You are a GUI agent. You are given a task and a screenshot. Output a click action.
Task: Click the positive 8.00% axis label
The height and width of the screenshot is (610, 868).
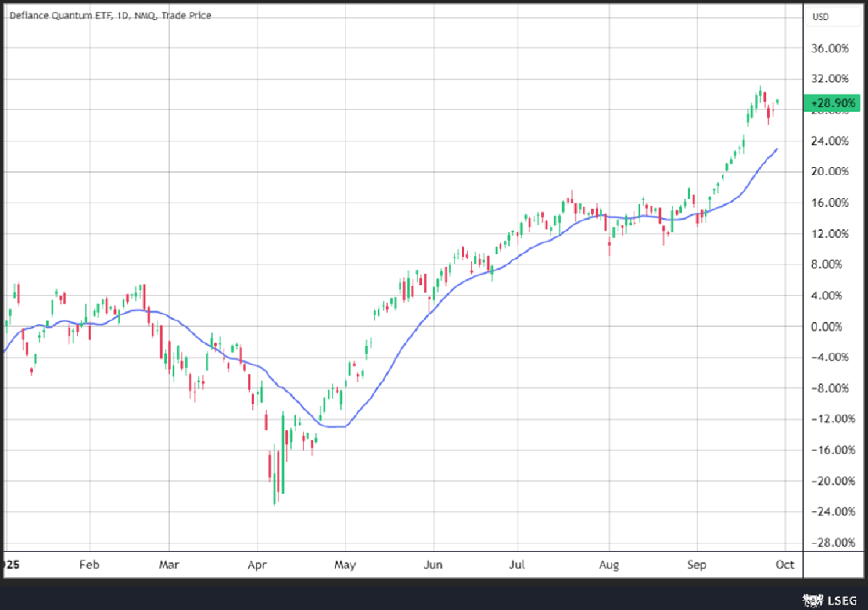click(x=827, y=264)
